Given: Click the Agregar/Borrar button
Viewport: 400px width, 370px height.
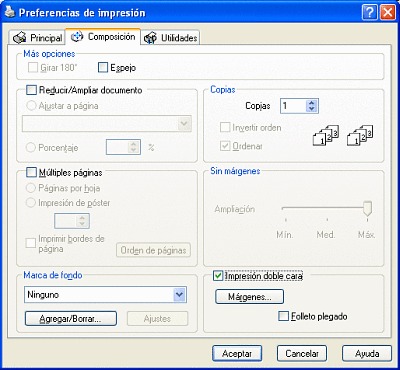Looking at the screenshot, I should (71, 319).
